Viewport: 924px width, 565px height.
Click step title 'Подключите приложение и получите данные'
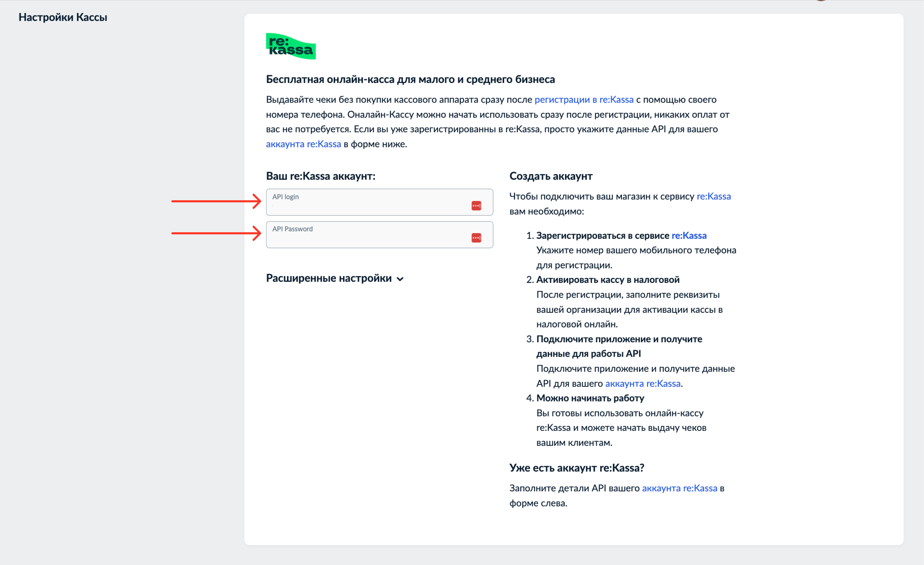619,339
